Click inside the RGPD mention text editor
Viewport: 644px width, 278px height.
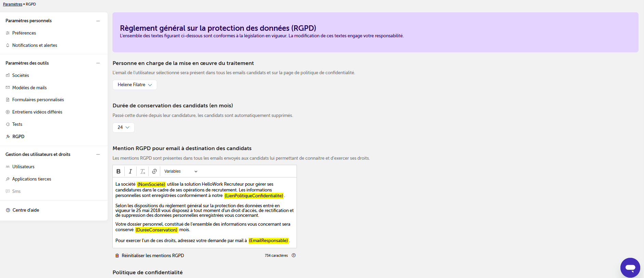205,213
